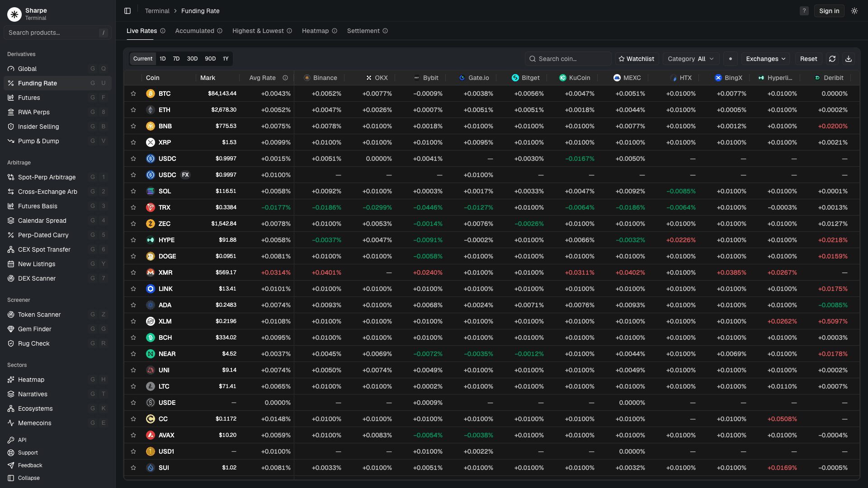
Task: Switch to the Highest & Lowest tab
Action: point(258,31)
